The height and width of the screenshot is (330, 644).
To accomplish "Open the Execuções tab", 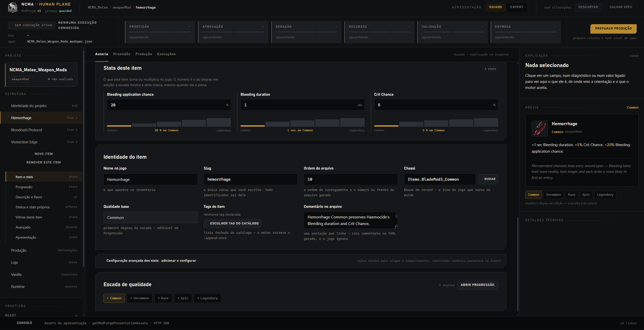I will (x=166, y=54).
